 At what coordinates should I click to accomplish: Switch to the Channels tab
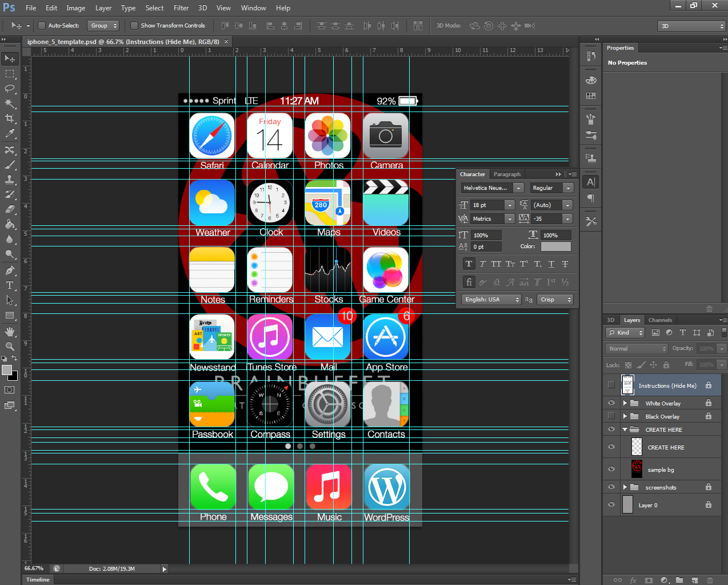pyautogui.click(x=660, y=320)
